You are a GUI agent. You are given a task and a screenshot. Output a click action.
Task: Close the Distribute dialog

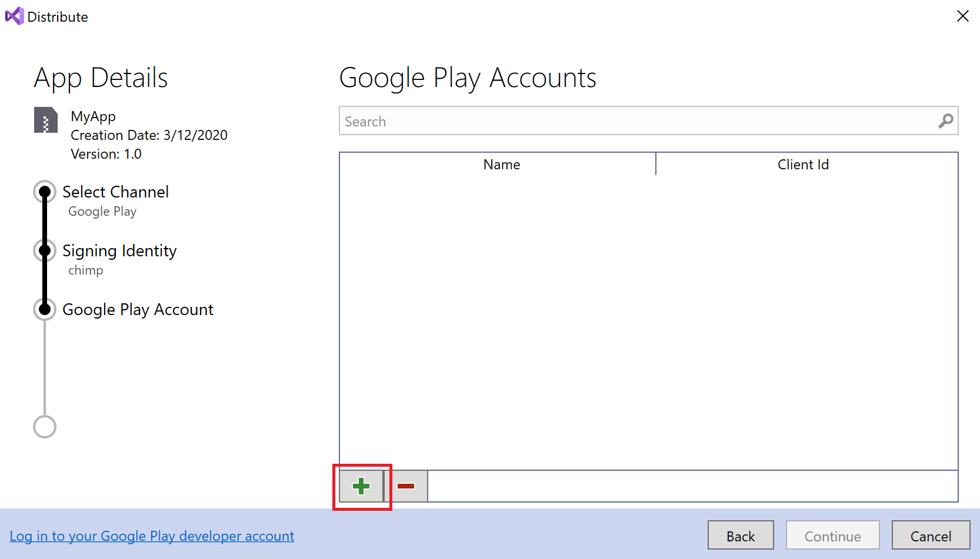pos(962,16)
